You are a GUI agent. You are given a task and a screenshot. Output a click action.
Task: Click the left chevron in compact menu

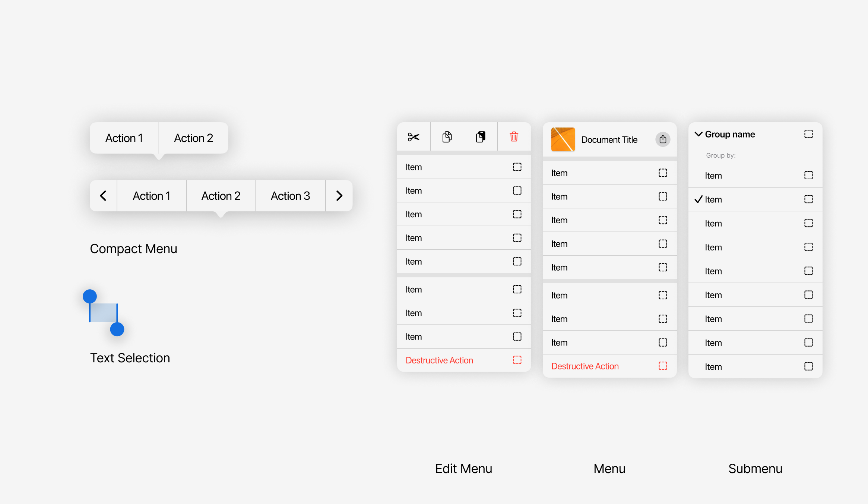(x=103, y=196)
